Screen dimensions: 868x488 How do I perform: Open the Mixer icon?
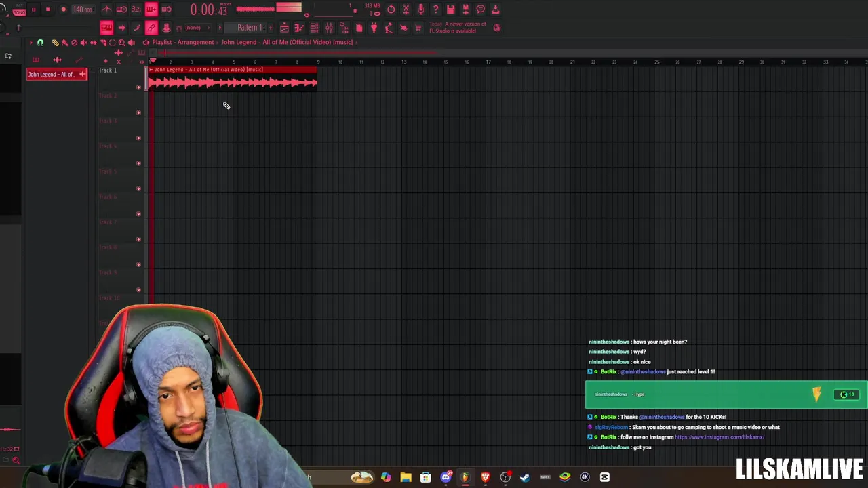pyautogui.click(x=329, y=28)
